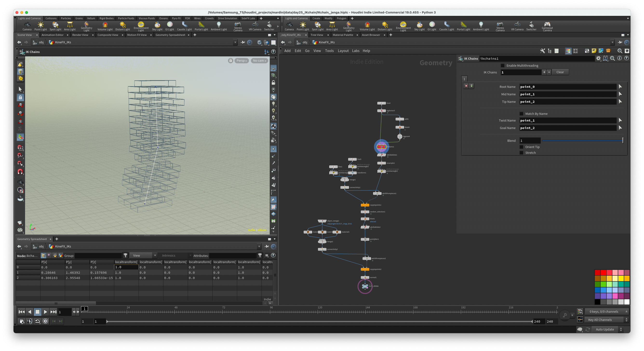Open the Layout menu in network editor
644x351 pixels.
[x=343, y=51]
